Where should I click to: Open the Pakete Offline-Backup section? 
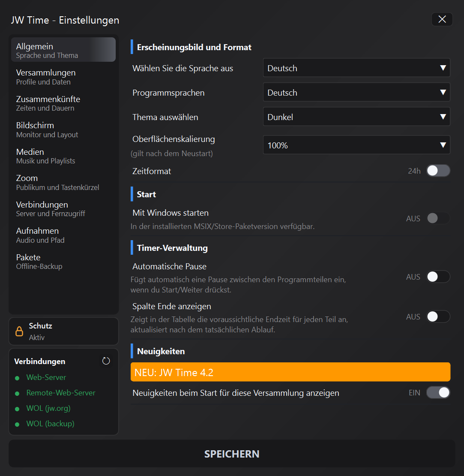tap(63, 262)
